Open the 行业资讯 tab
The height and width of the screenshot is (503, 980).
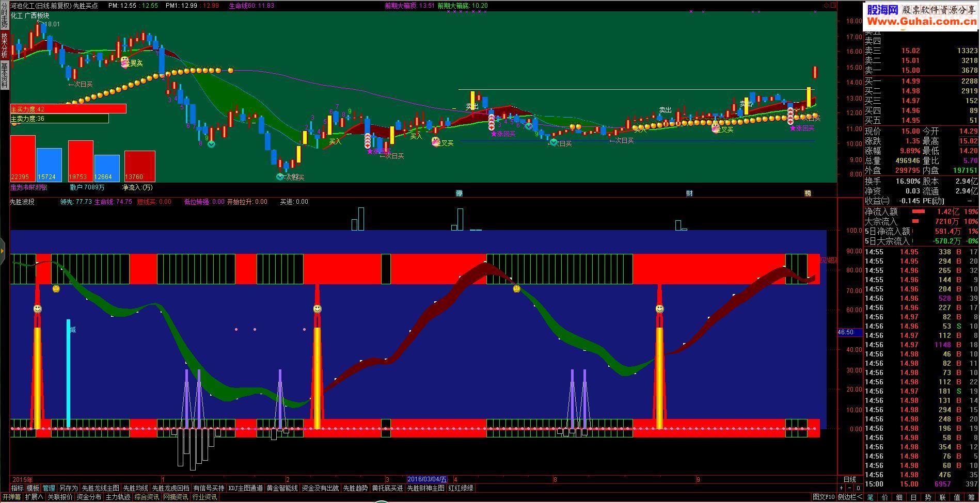(204, 497)
